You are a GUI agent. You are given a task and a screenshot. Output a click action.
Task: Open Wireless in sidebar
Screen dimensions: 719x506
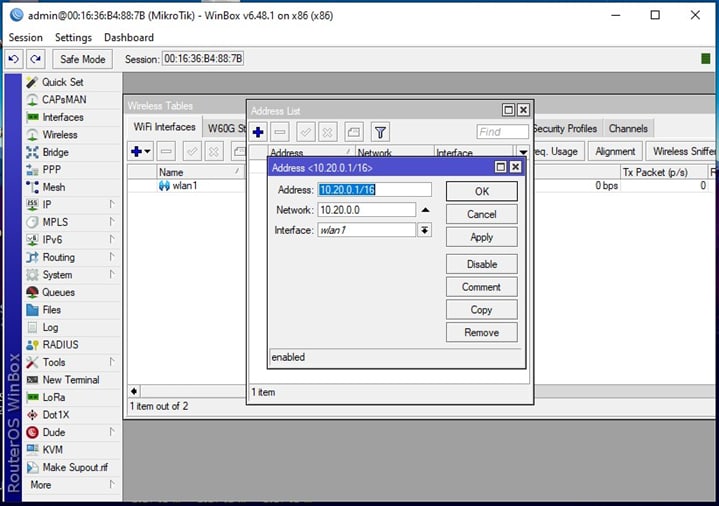[60, 134]
